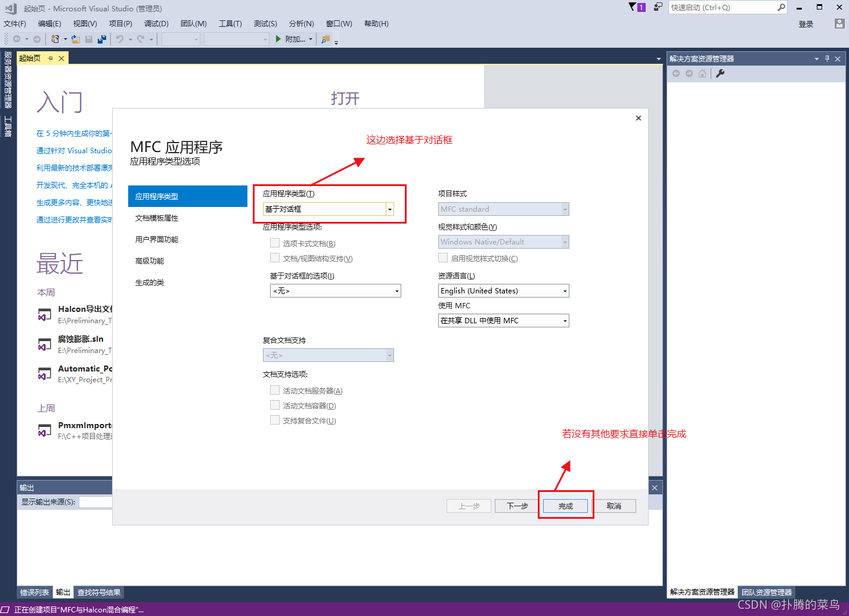Click the account avatar icon
The width and height of the screenshot is (849, 616).
[839, 24]
